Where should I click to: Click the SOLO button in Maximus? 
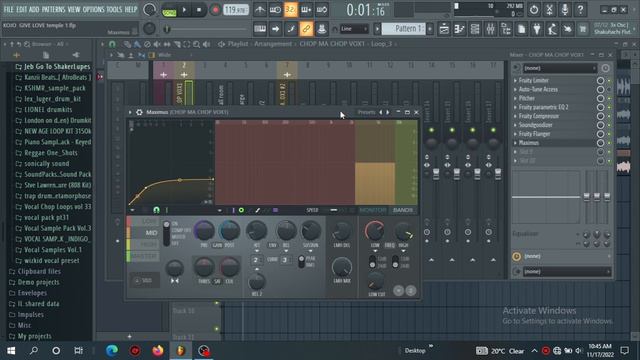(144, 281)
